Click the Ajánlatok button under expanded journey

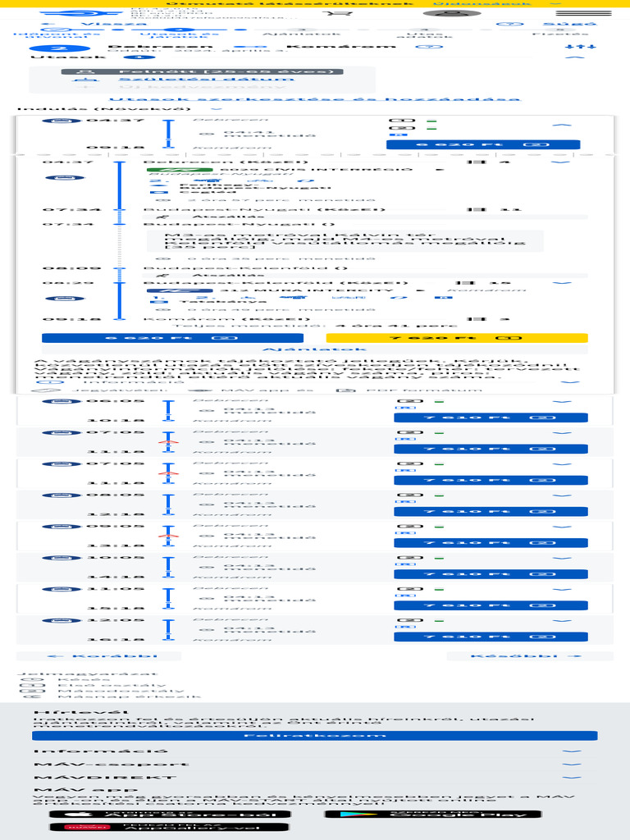click(314, 349)
